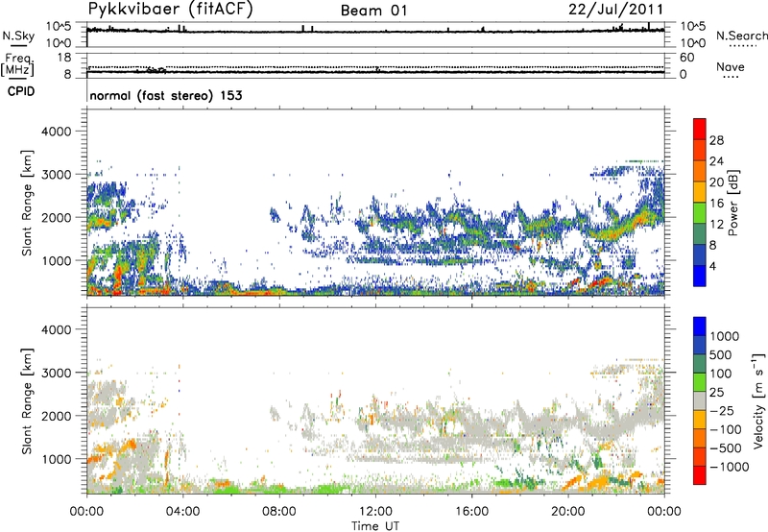
Task: Click the light green 25–100 velocity colorbar segment
Action: pyautogui.click(x=700, y=382)
